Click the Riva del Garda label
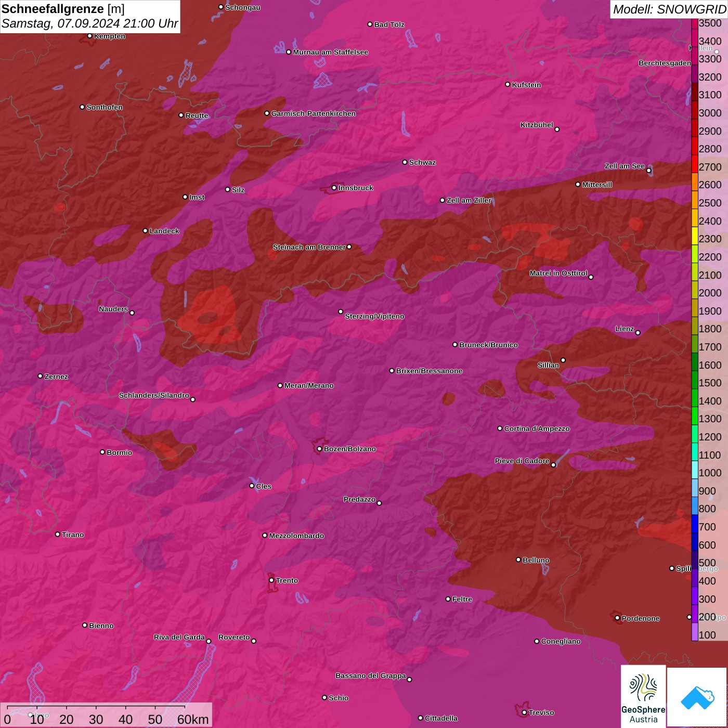Image resolution: width=728 pixels, height=728 pixels. [179, 637]
